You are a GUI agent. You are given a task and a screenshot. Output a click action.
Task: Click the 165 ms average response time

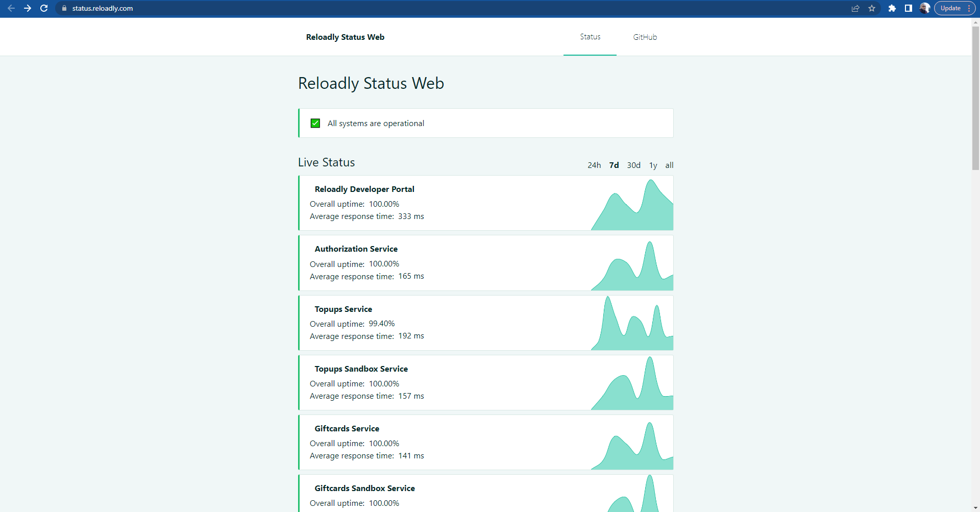411,276
